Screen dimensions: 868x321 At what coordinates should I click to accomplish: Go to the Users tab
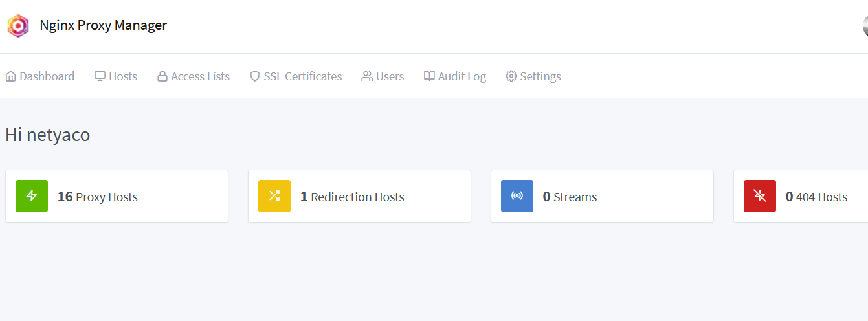tap(383, 76)
